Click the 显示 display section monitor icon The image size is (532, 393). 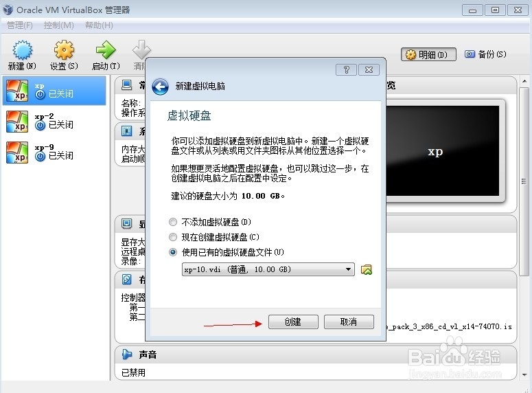coord(126,223)
